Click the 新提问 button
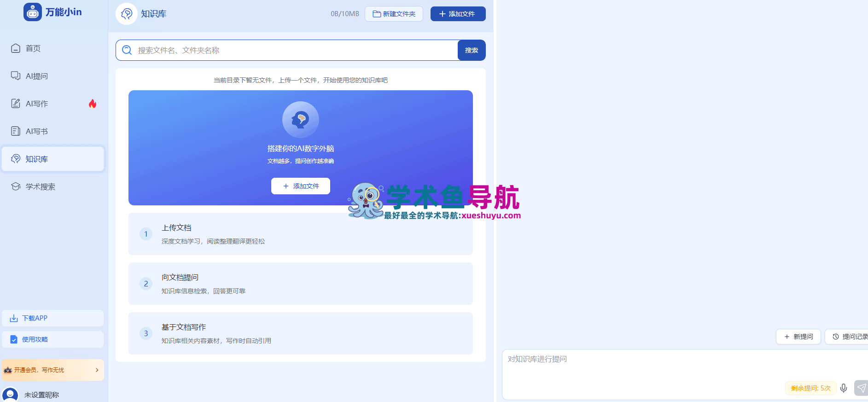This screenshot has height=402, width=868. [798, 337]
